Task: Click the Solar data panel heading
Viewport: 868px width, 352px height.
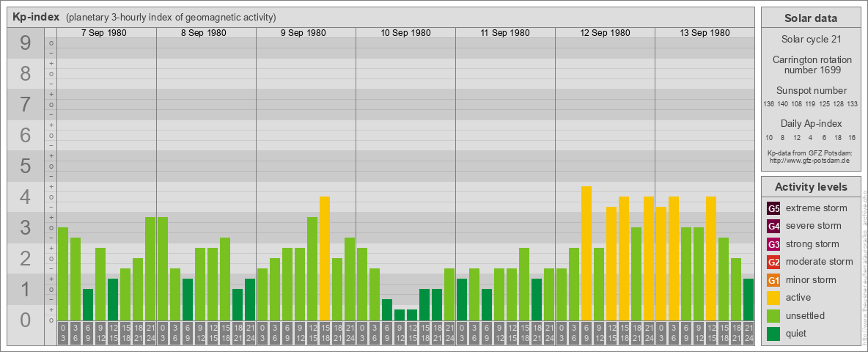Action: point(811,18)
